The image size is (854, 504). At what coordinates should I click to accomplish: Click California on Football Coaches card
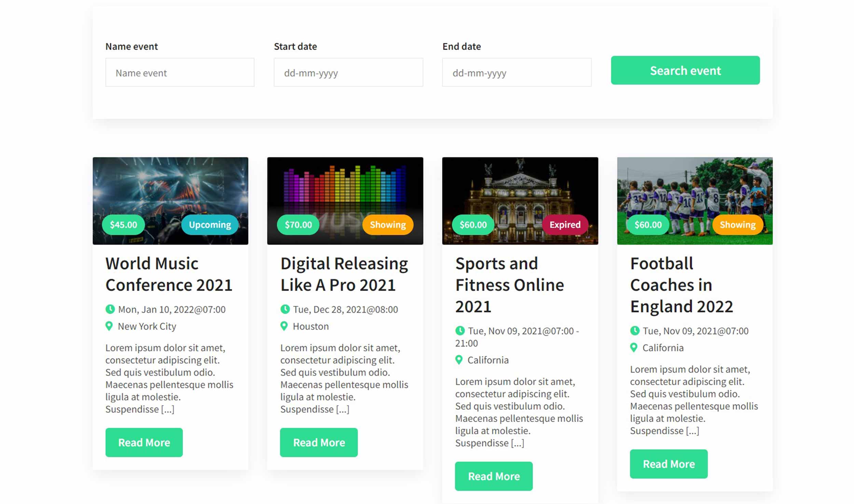pyautogui.click(x=663, y=348)
